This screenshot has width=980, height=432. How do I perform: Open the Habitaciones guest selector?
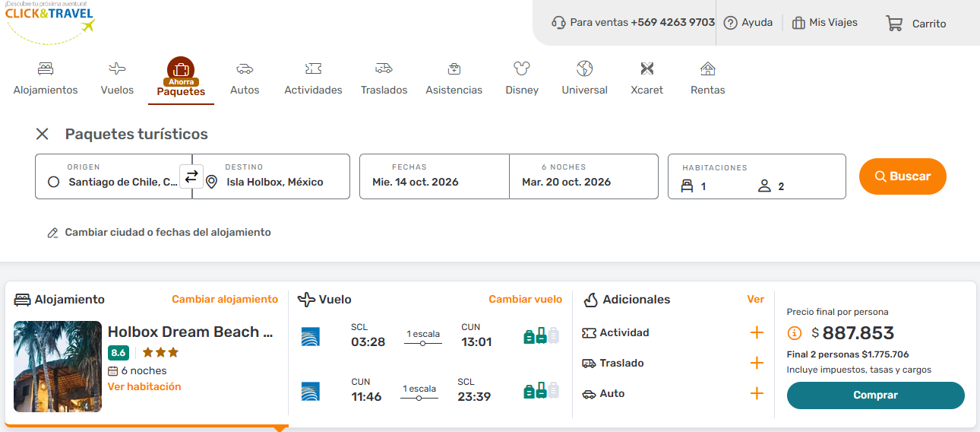pos(756,176)
